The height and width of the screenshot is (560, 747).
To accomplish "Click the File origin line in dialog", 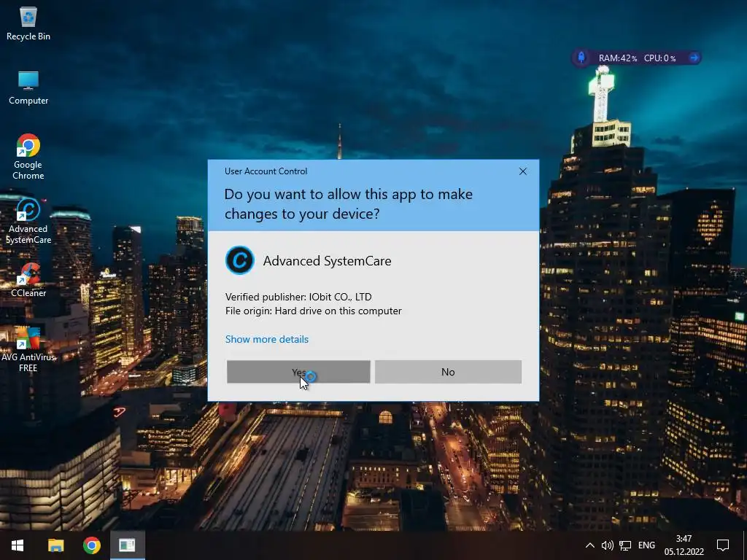I will point(313,311).
